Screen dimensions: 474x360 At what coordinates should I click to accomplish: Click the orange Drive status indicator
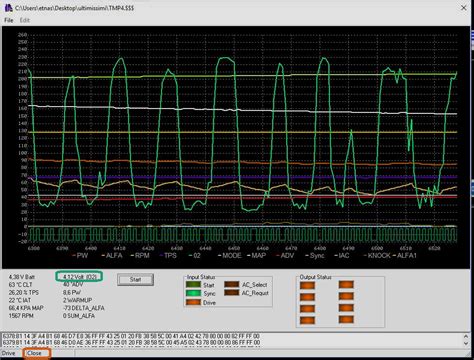click(x=193, y=302)
